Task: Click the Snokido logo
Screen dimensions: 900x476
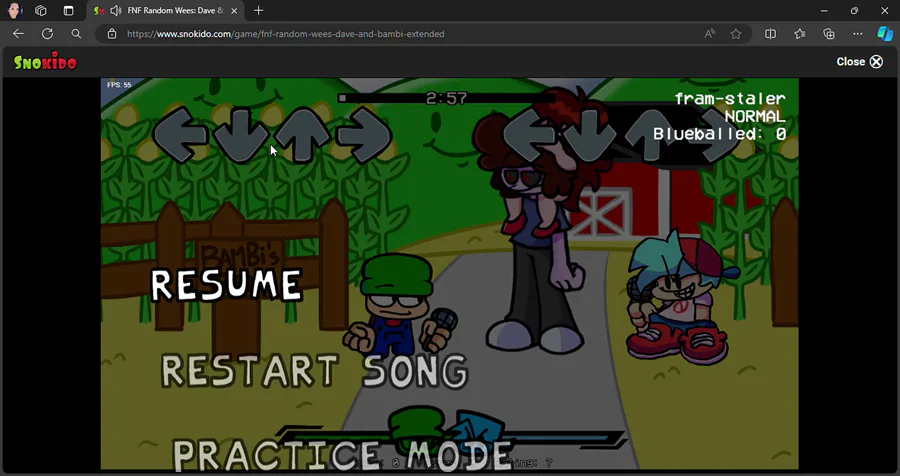Action: tap(45, 61)
